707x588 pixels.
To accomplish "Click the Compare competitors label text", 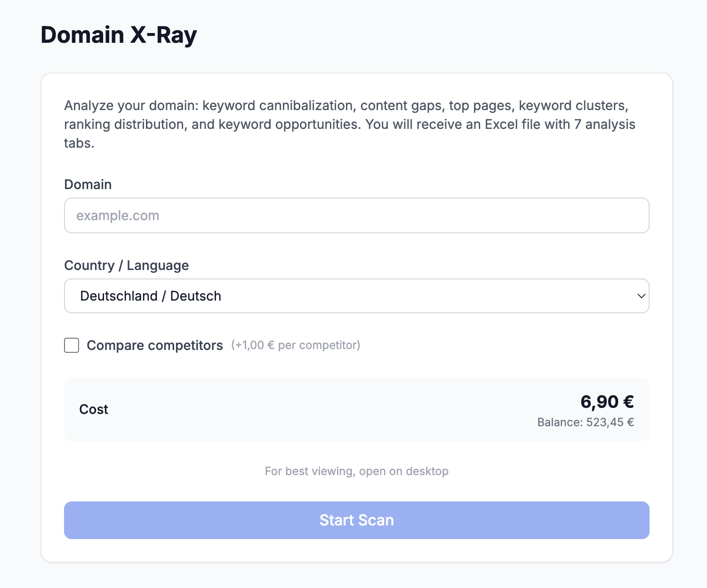I will pos(155,345).
